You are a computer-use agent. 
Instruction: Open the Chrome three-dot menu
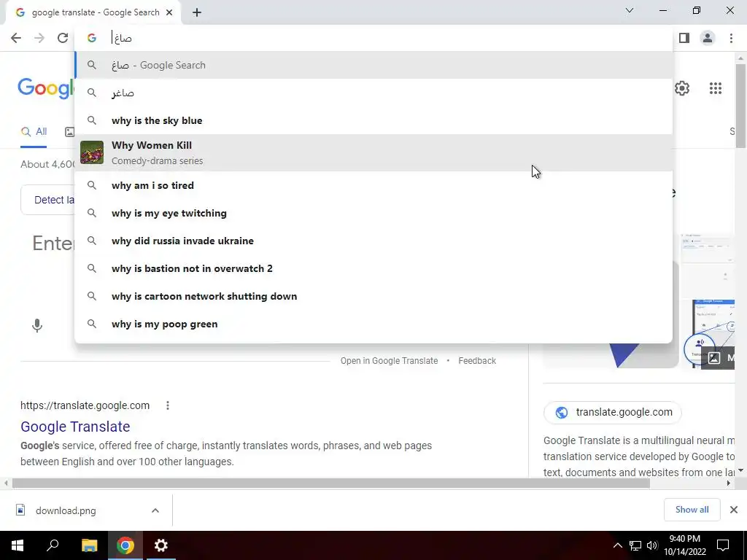coord(731,38)
